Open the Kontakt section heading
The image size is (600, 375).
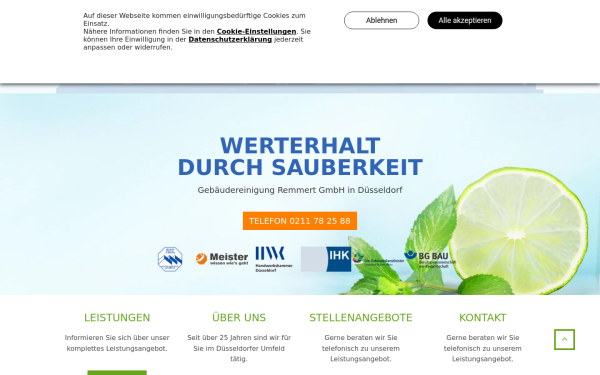pos(483,318)
